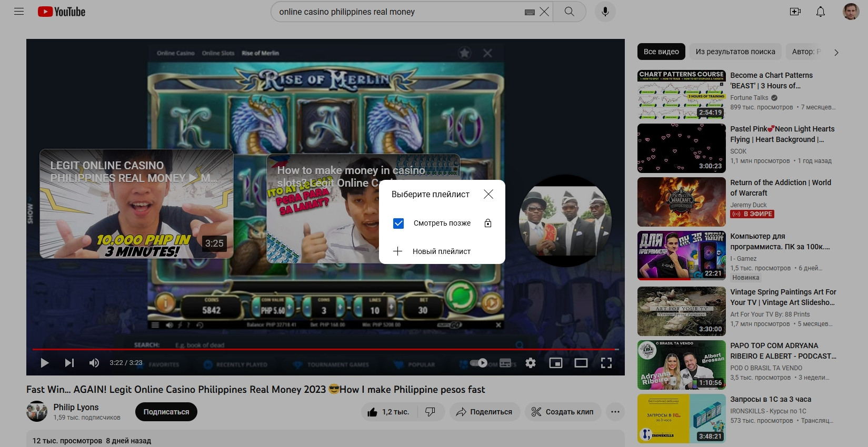This screenshot has height=447, width=868.
Task: Open the 'Запросы в 1С' video thumbnail
Action: (682, 419)
